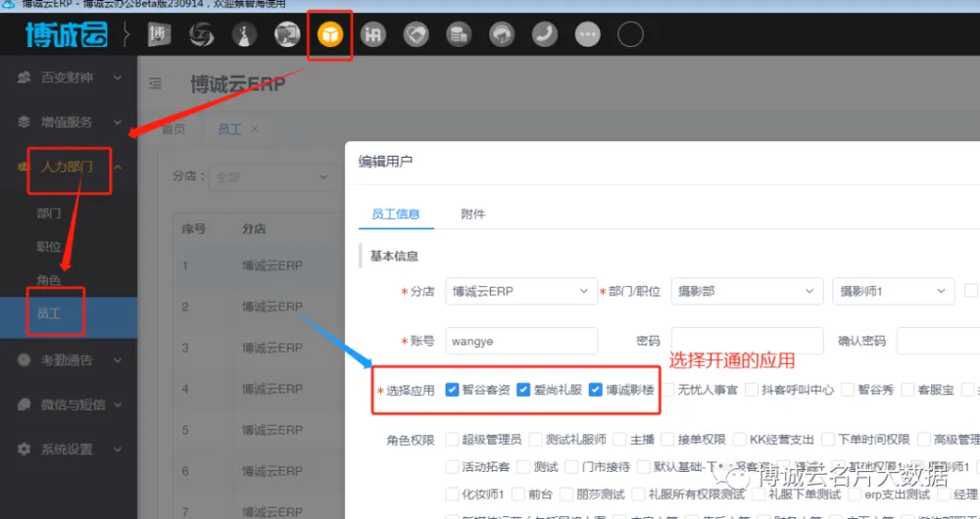Click the 账号 input field containing wangye

click(x=520, y=341)
